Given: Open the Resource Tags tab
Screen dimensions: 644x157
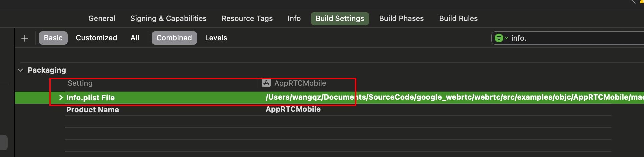Looking at the screenshot, I should (x=247, y=19).
